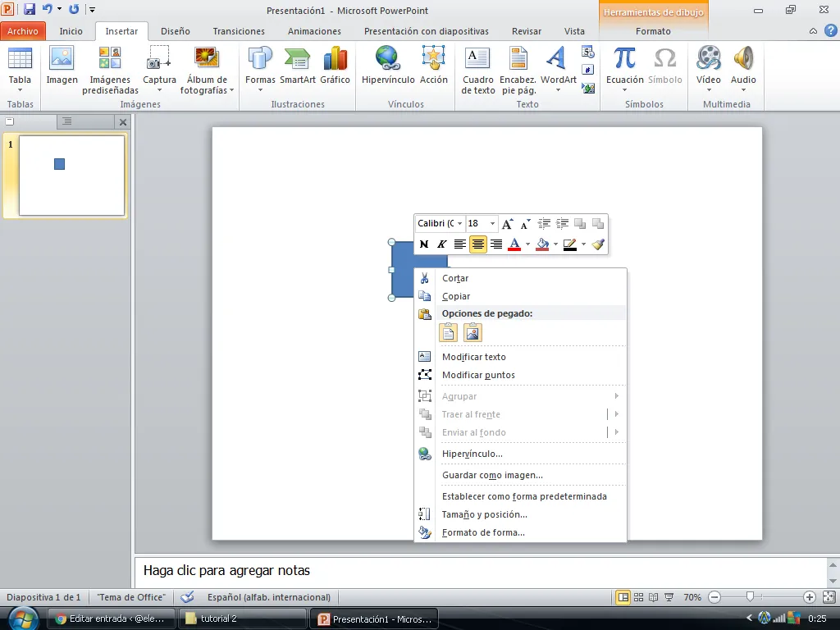
Task: Click the format painter brush in mini toolbar
Action: pyautogui.click(x=598, y=244)
